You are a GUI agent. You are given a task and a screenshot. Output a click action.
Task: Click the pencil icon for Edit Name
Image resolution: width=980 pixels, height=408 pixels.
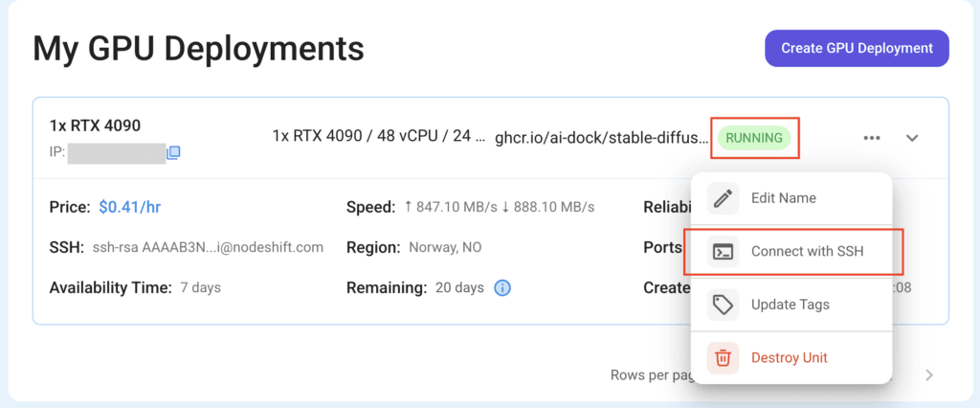(x=724, y=198)
